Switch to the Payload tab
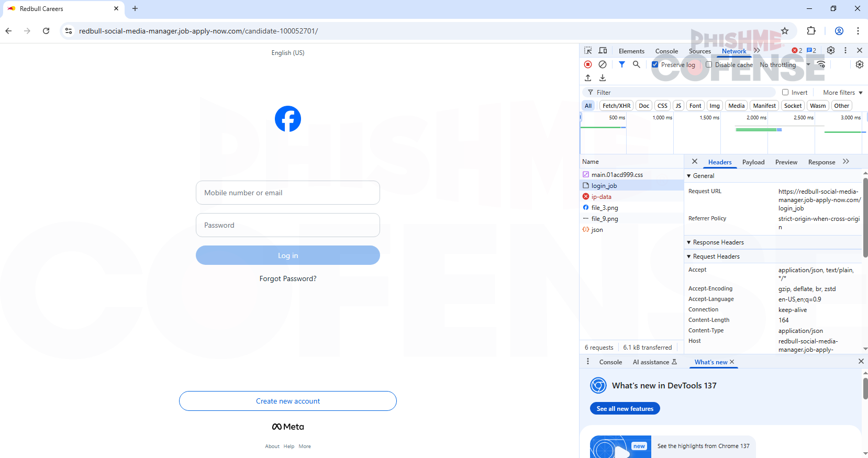This screenshot has width=868, height=458. (x=753, y=162)
